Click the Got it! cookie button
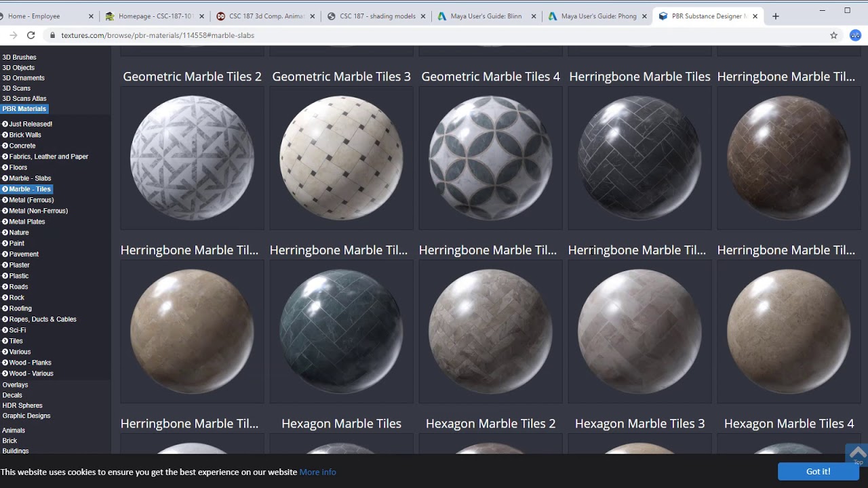The width and height of the screenshot is (868, 488). click(818, 471)
